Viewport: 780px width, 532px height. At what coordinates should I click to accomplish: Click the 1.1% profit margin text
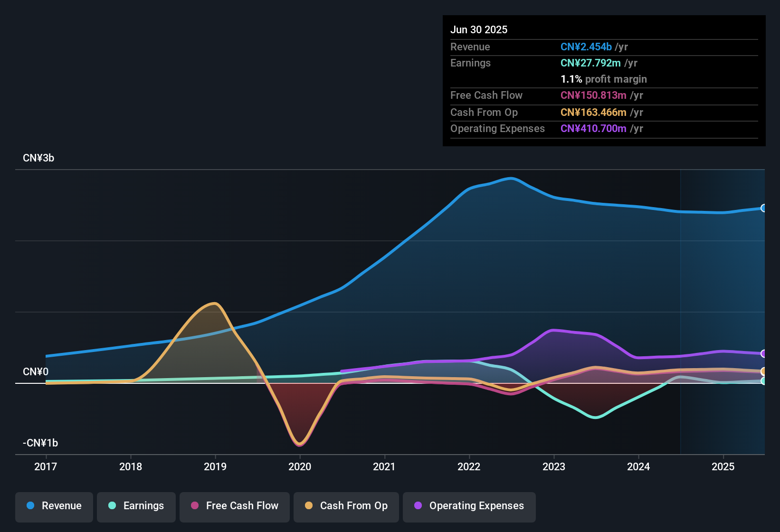603,79
